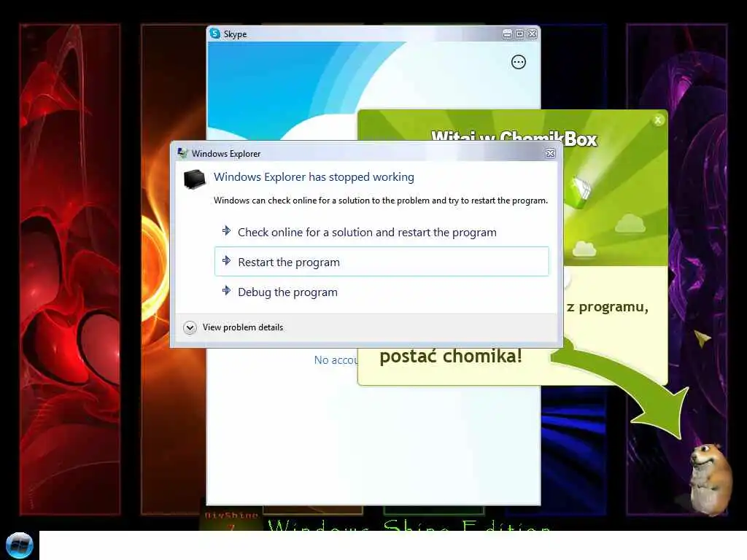This screenshot has height=560, width=747.
Task: Select Restart the program
Action: point(382,262)
